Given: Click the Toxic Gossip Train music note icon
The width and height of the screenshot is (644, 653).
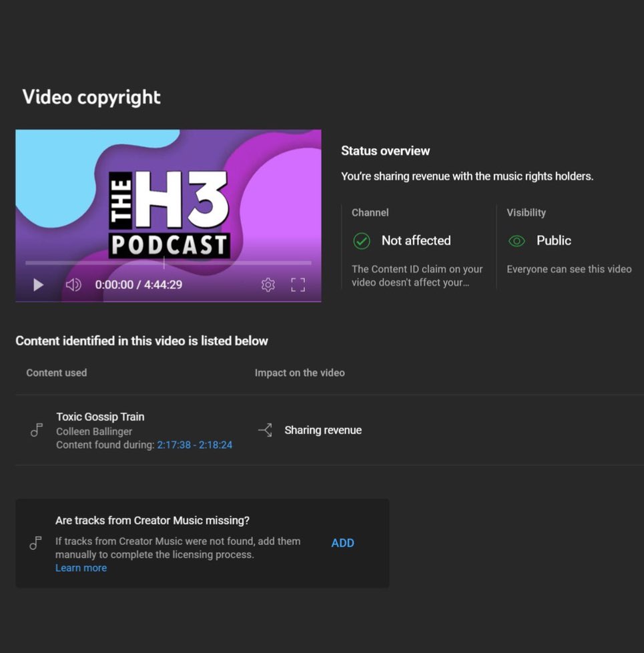Looking at the screenshot, I should point(37,430).
